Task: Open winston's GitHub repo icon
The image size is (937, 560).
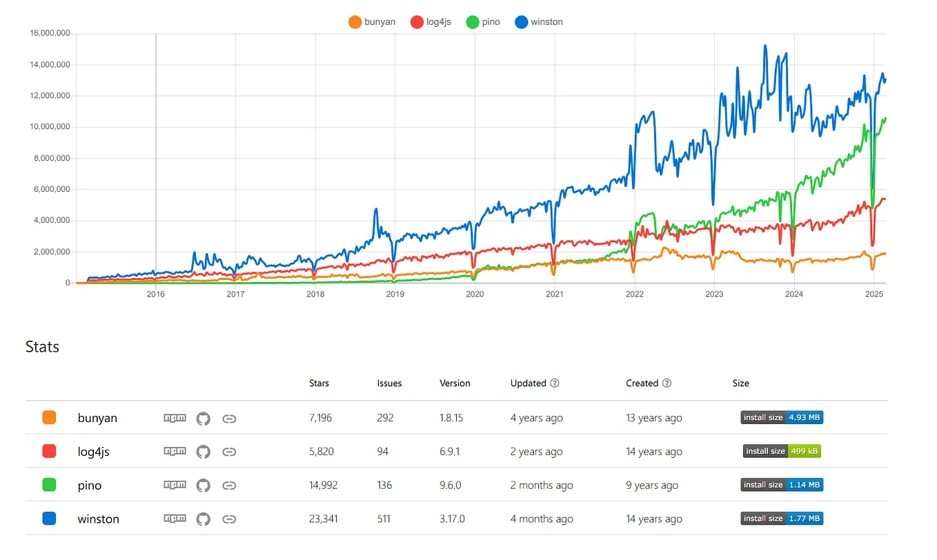Action: [204, 519]
